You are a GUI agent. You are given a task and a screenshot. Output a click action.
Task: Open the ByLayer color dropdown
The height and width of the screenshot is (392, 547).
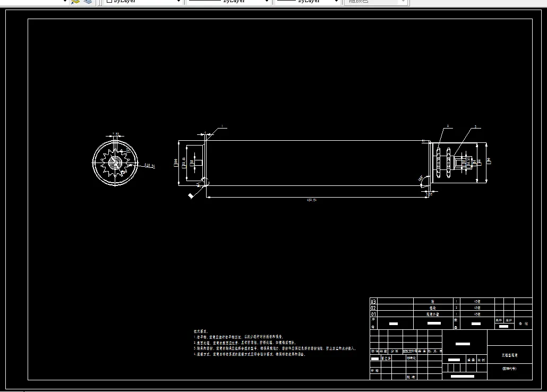[143, 2]
